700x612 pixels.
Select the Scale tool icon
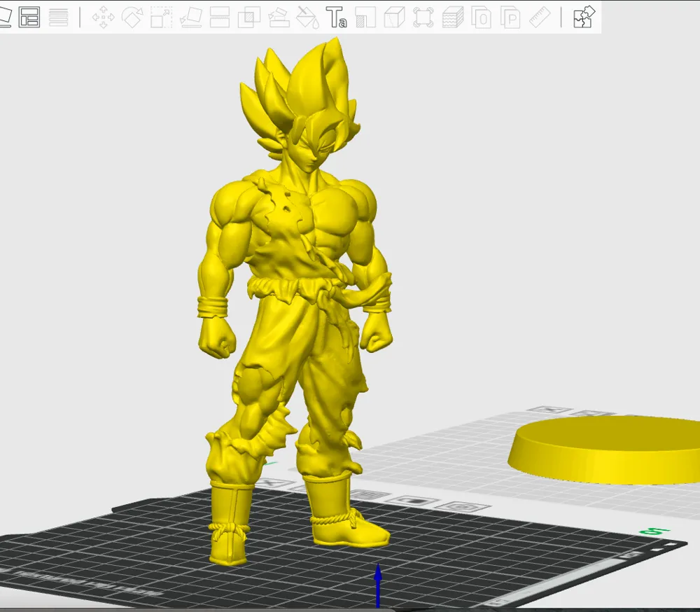click(x=161, y=18)
